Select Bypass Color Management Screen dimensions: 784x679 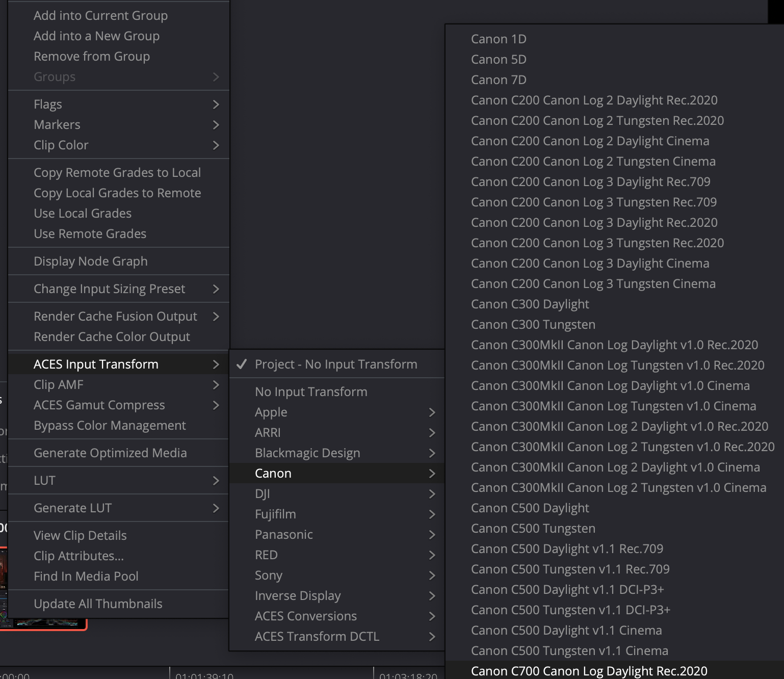119,425
